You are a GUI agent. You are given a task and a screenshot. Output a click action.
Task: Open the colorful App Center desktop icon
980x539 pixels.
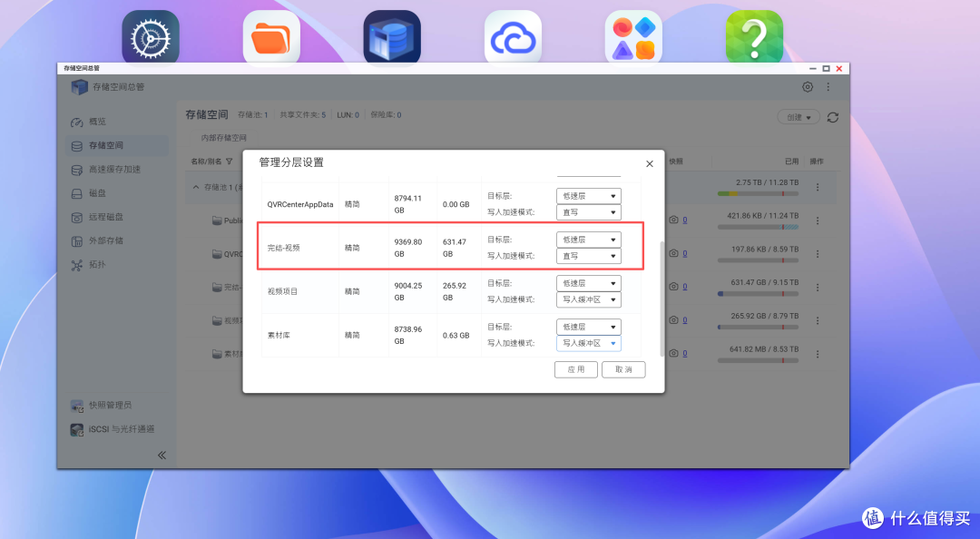point(633,37)
